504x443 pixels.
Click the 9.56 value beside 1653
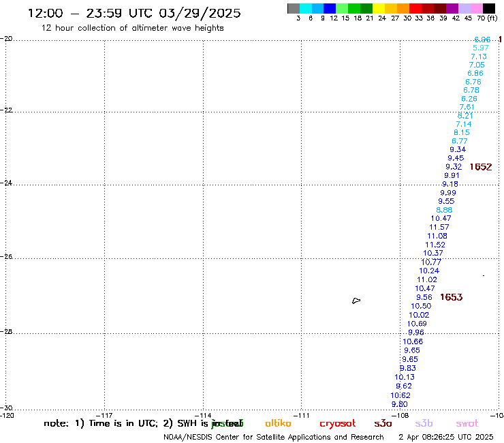point(424,298)
